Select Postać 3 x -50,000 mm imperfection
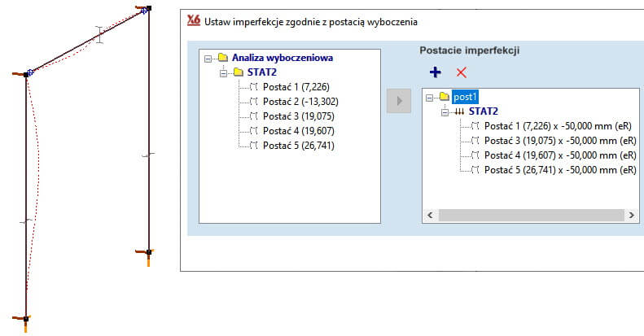This screenshot has height=336, width=644. pos(559,141)
